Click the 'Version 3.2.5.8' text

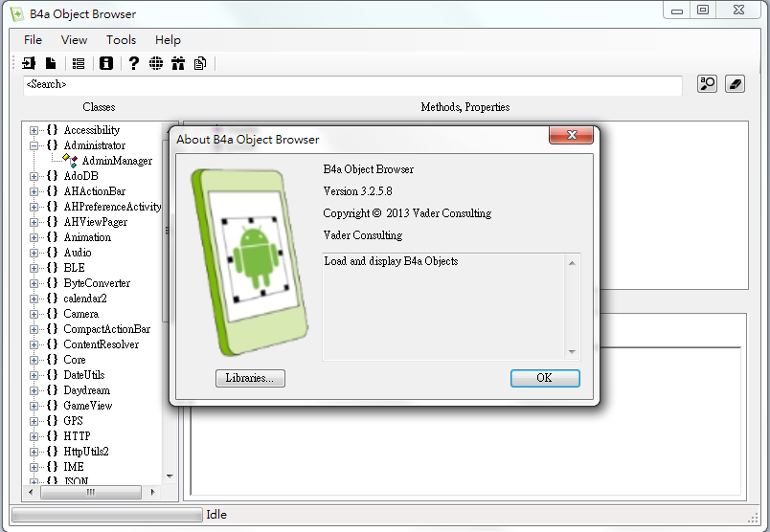(357, 191)
